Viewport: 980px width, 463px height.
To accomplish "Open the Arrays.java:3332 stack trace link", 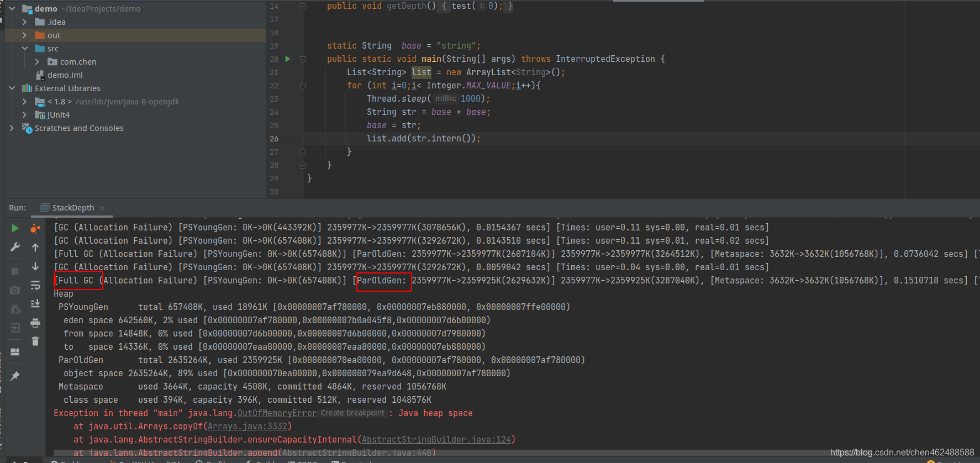I will [x=247, y=427].
